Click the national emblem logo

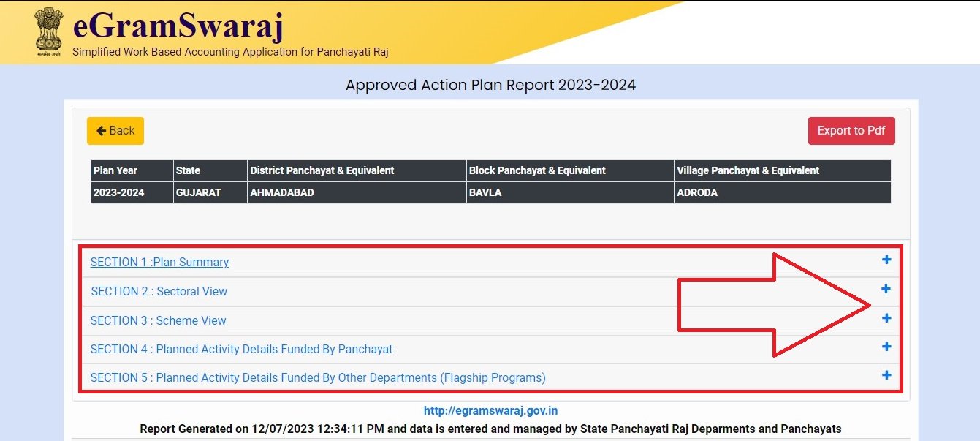(48, 32)
